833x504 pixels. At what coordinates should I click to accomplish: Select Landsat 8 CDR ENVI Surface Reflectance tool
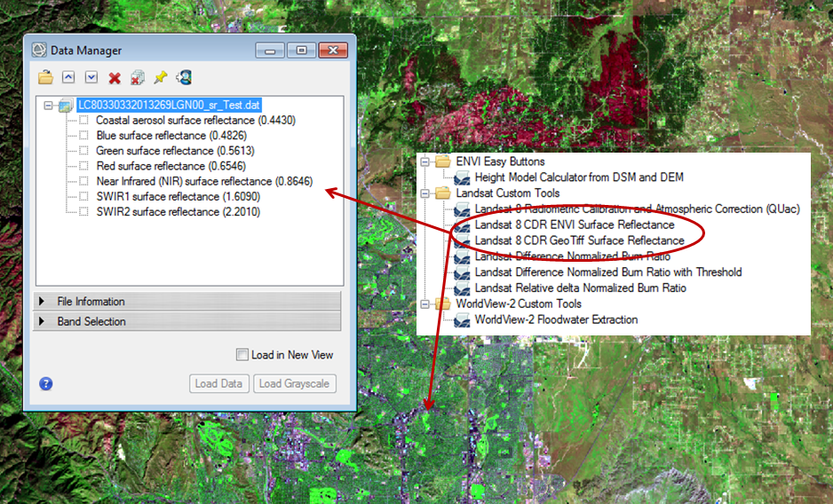coord(574,224)
